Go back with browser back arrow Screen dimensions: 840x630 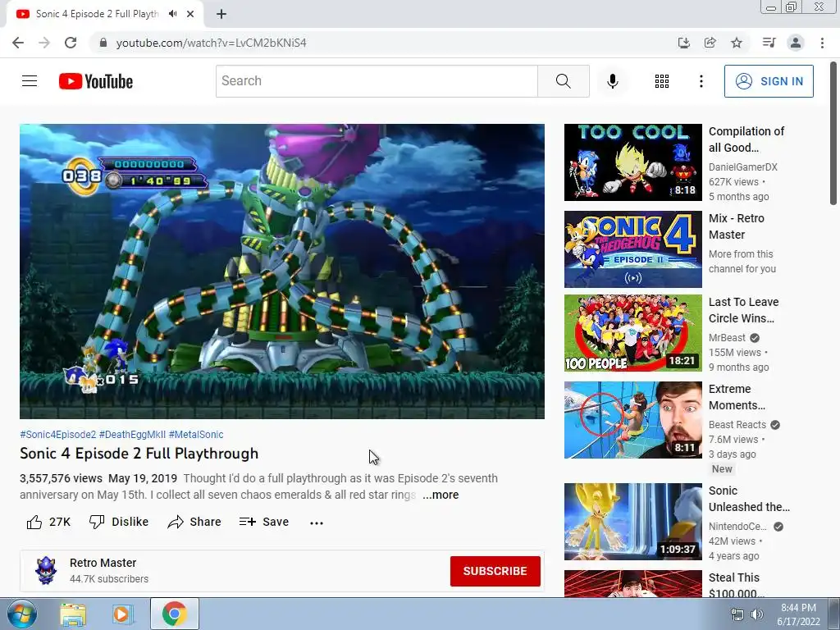pyautogui.click(x=18, y=43)
